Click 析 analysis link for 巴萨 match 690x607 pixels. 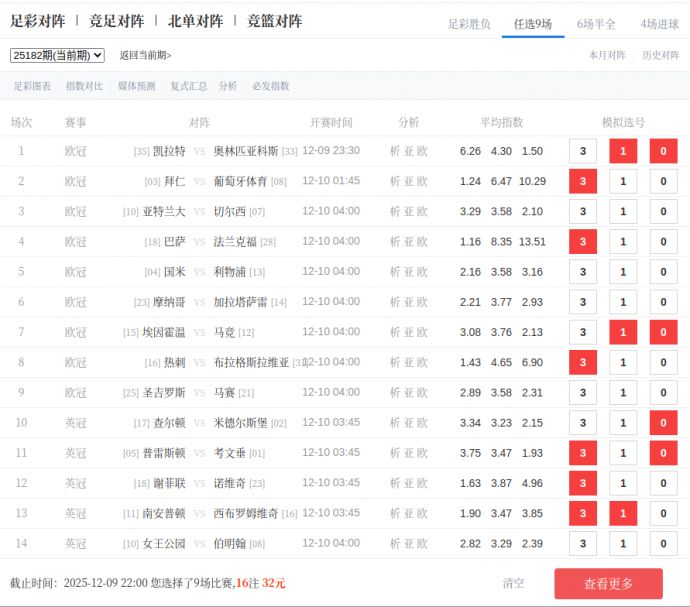tap(395, 241)
